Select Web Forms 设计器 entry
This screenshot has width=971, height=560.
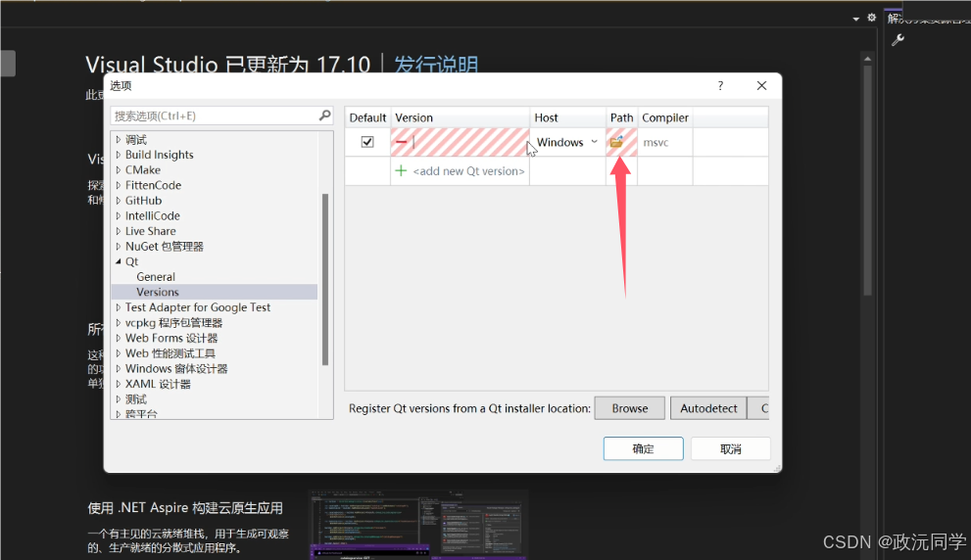171,338
